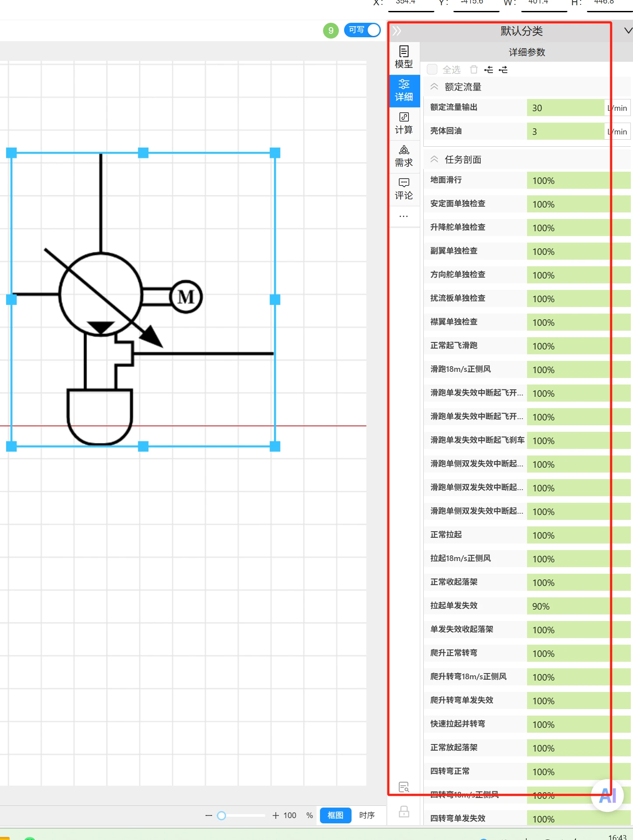
Task: Open the 评论 (Comments) sidebar panel
Action: [x=404, y=189]
